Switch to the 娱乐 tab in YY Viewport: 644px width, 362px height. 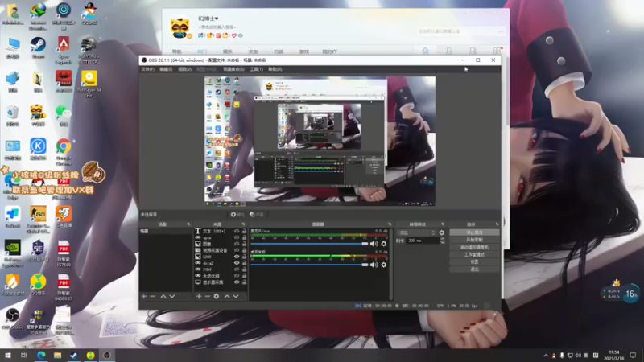[x=228, y=51]
